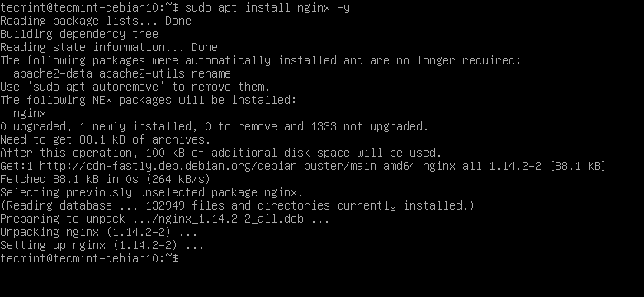The height and width of the screenshot is (297, 644).
Task: Click the cdn-fastly.deb.debian.org URL
Action: (168, 166)
